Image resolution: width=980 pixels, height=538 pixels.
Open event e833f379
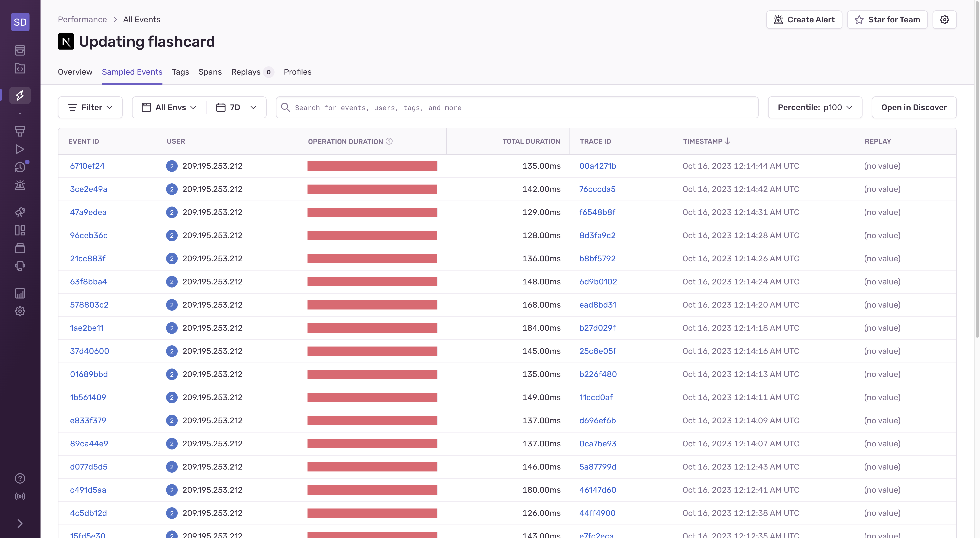pyautogui.click(x=88, y=421)
